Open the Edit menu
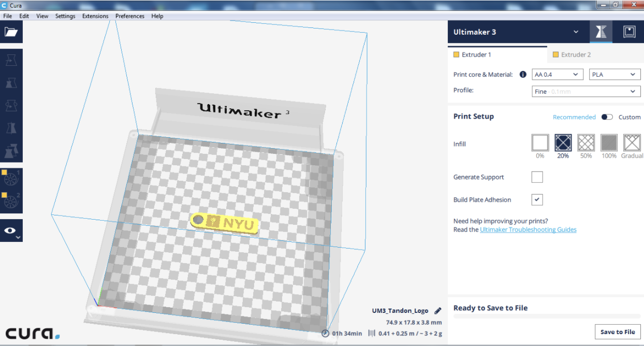This screenshot has height=346, width=644. pos(24,16)
